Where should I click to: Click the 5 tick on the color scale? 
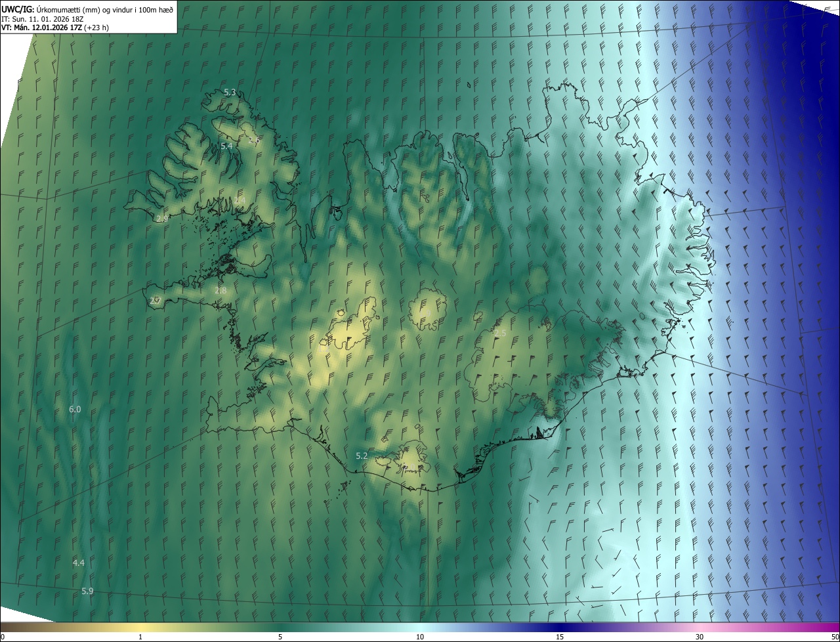pyautogui.click(x=280, y=637)
